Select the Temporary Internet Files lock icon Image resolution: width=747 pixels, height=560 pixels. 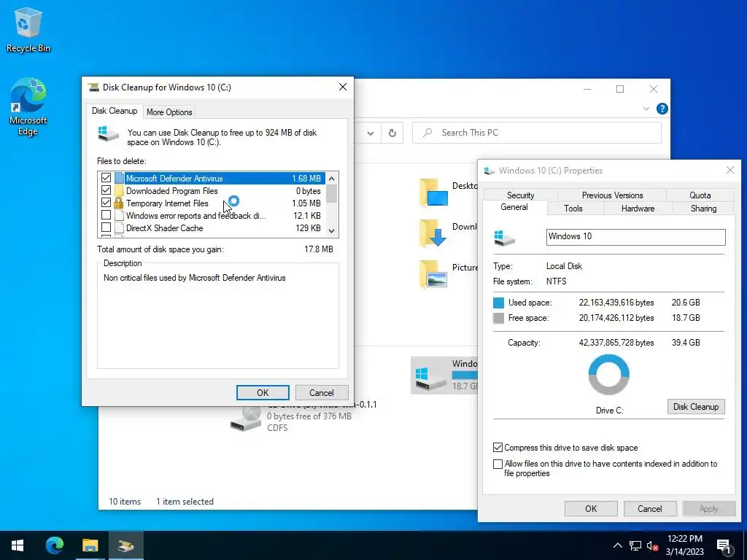click(x=119, y=203)
